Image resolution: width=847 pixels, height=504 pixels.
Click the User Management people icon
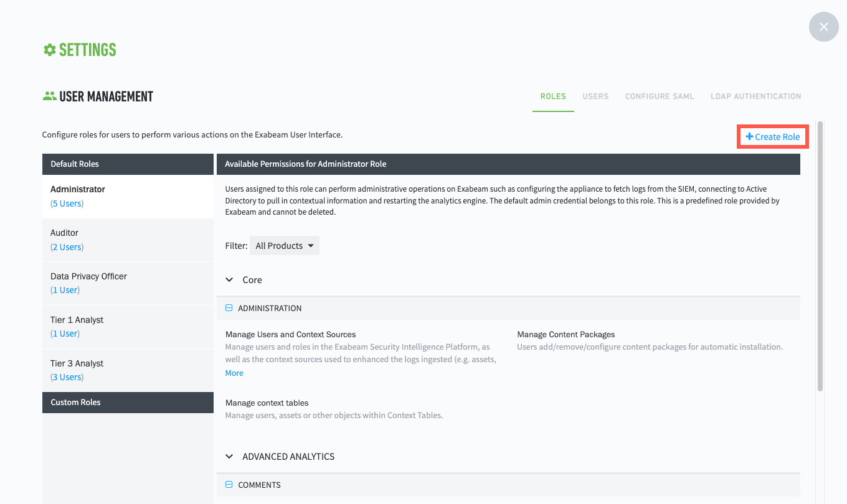(x=49, y=96)
